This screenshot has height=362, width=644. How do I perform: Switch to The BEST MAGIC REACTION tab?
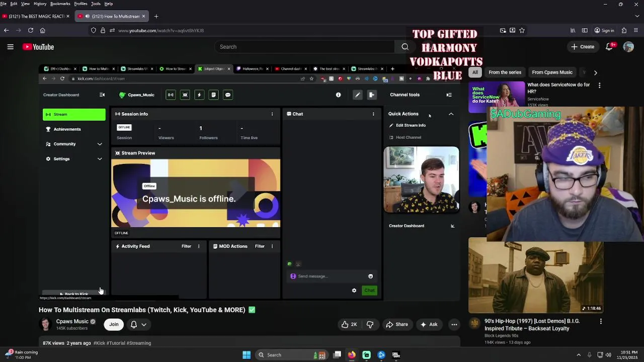tap(36, 16)
